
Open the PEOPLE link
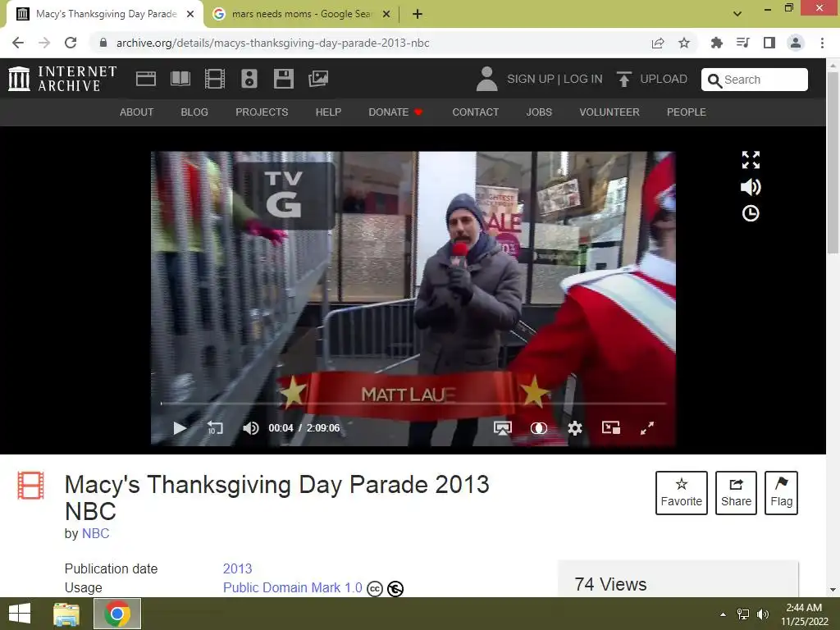687,112
